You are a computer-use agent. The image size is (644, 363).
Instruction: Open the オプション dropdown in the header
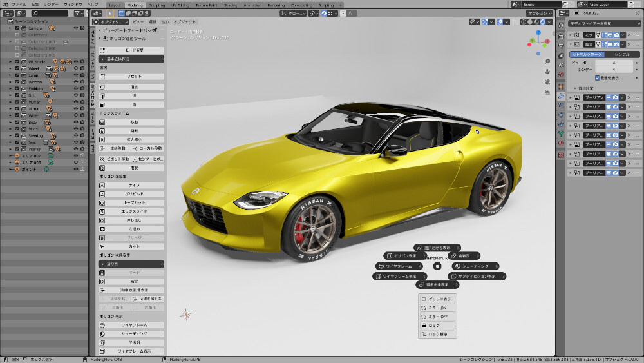[539, 14]
